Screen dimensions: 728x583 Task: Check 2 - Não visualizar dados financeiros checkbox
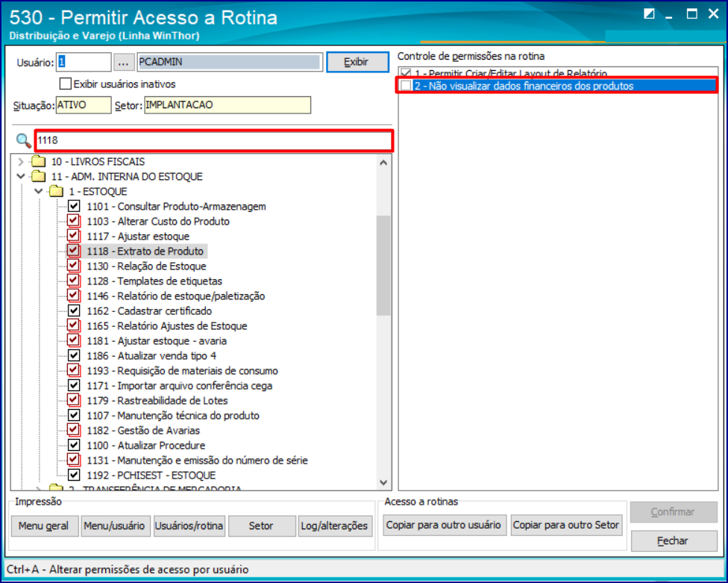pyautogui.click(x=406, y=86)
